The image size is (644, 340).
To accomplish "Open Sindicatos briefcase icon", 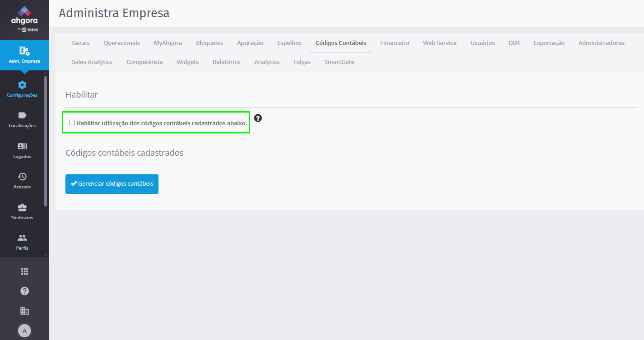I will (x=22, y=207).
